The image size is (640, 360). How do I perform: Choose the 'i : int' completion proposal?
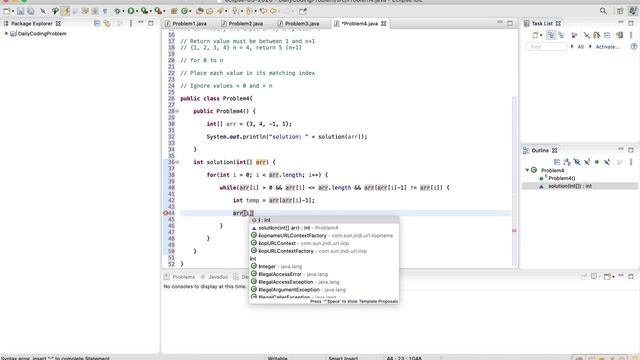pos(324,220)
